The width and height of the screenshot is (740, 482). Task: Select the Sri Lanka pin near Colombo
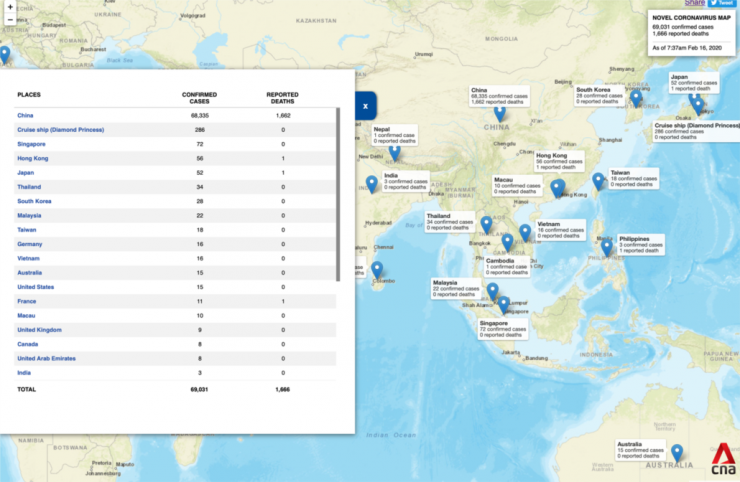tap(377, 269)
